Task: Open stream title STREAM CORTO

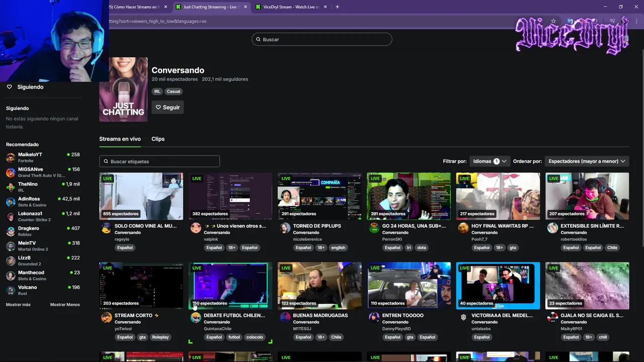Action: click(x=136, y=315)
